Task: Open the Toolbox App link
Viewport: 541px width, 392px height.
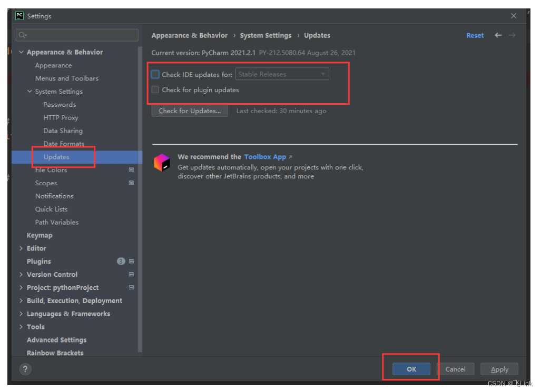Action: (265, 157)
